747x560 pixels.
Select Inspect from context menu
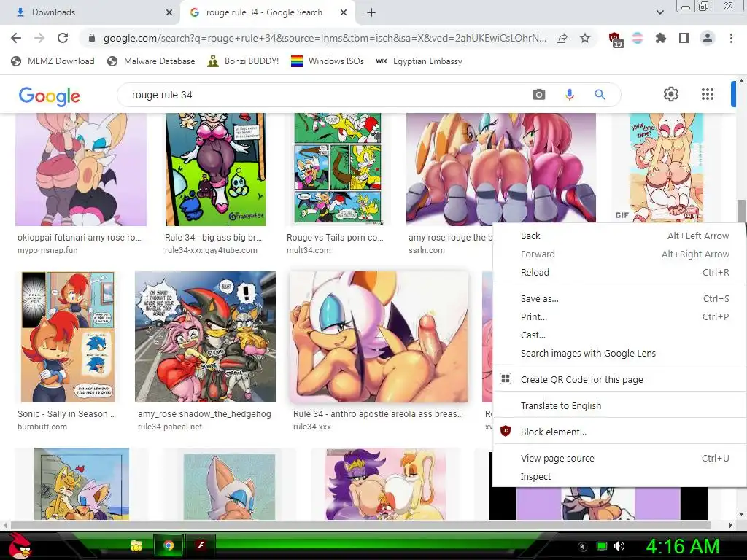[x=620, y=476]
